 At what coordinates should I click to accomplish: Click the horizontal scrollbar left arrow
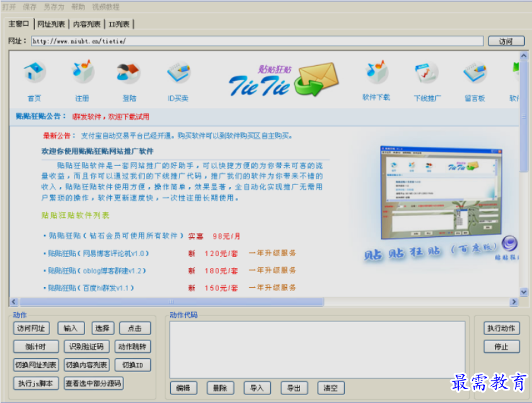pos(14,302)
